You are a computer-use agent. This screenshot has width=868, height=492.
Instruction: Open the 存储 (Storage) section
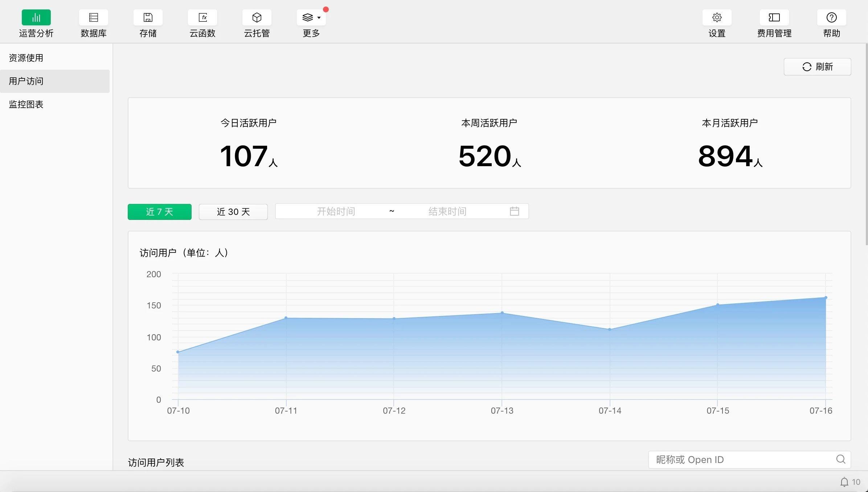point(148,22)
